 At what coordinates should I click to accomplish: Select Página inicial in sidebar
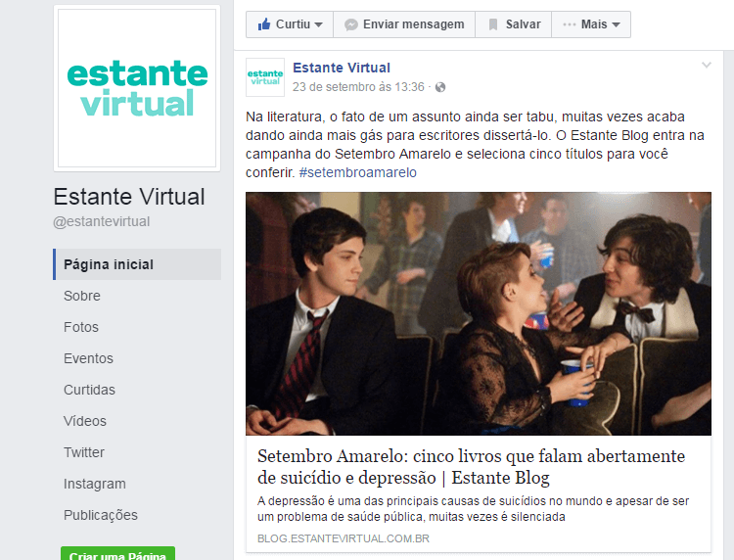point(137,264)
